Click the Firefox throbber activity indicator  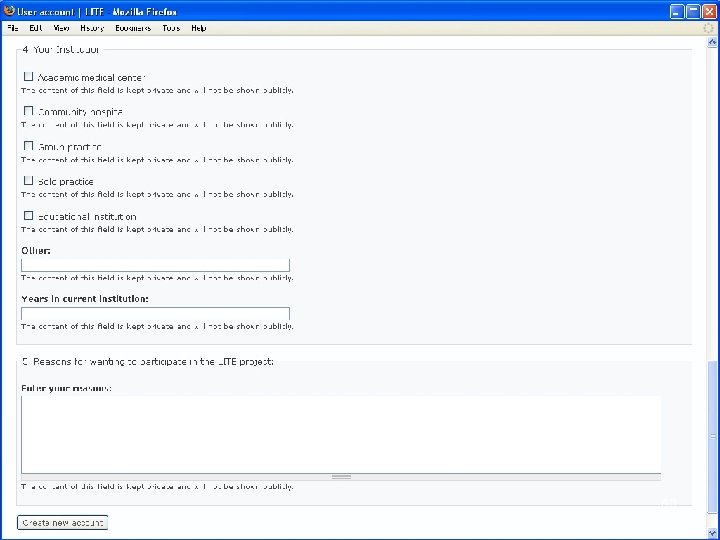click(x=709, y=28)
